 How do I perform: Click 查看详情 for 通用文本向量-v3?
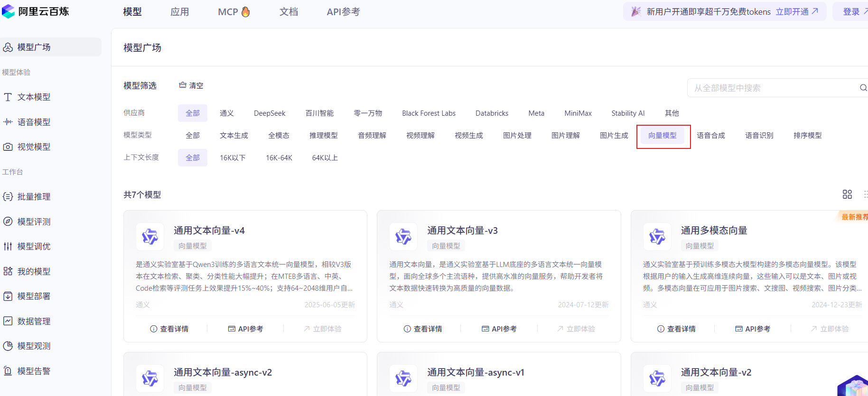[x=423, y=329]
